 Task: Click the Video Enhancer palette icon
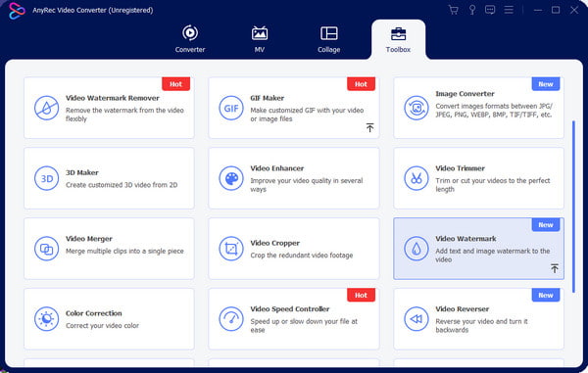(x=231, y=178)
